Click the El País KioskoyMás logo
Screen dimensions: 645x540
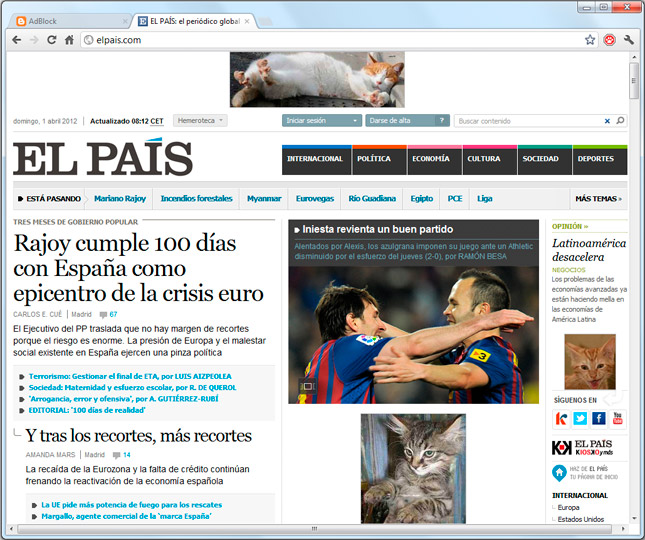[x=582, y=448]
